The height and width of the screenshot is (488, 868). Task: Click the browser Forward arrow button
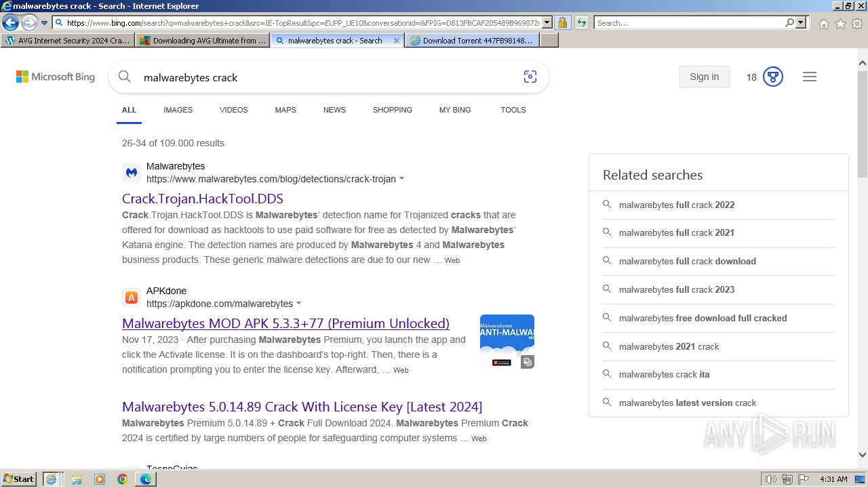[x=28, y=23]
